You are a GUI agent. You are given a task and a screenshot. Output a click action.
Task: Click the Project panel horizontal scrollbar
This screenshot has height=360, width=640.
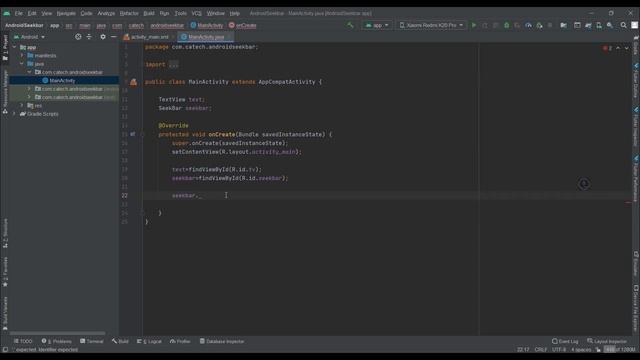tap(57, 333)
